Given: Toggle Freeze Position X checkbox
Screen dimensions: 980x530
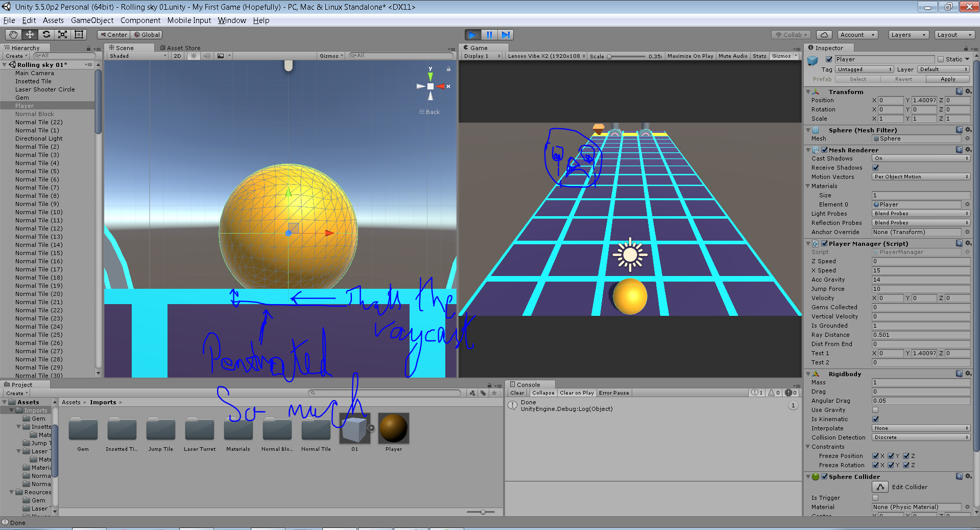Looking at the screenshot, I should click(875, 456).
